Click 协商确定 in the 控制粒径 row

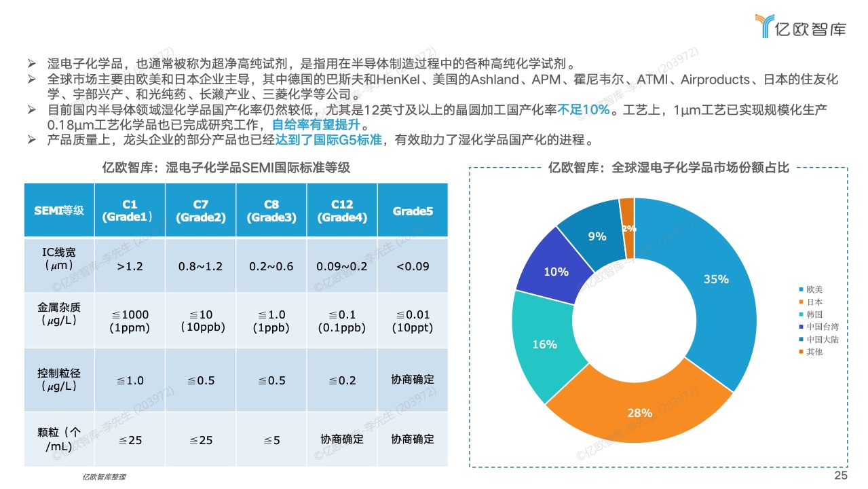pyautogui.click(x=413, y=379)
